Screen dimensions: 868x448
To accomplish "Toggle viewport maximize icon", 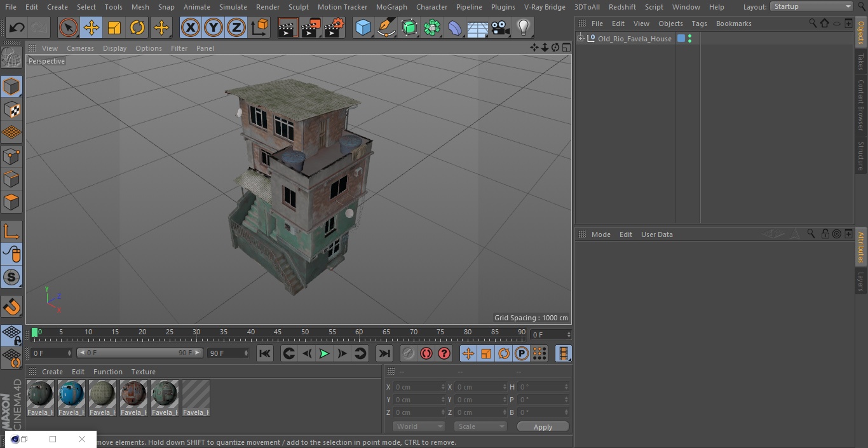I will 566,48.
